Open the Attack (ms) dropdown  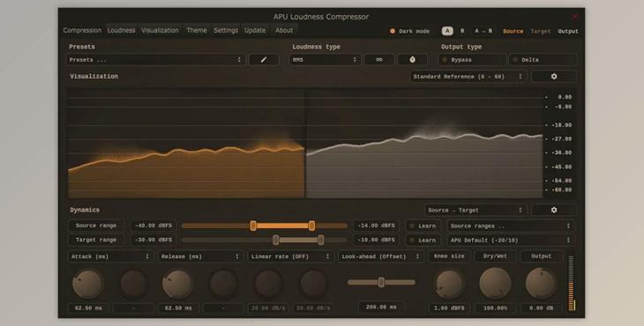[x=110, y=256]
